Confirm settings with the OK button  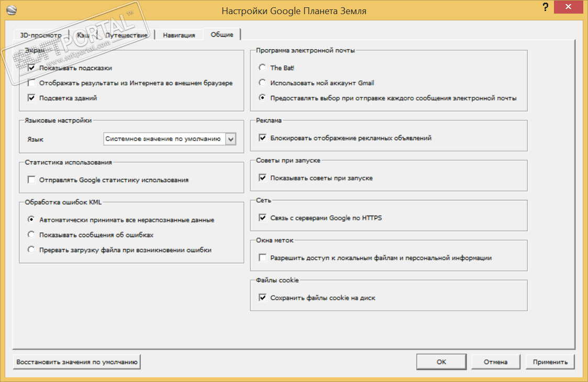[441, 362]
